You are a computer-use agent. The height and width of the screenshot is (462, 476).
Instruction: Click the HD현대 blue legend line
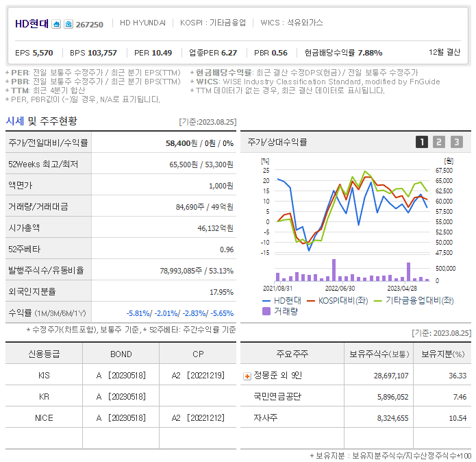pyautogui.click(x=266, y=301)
